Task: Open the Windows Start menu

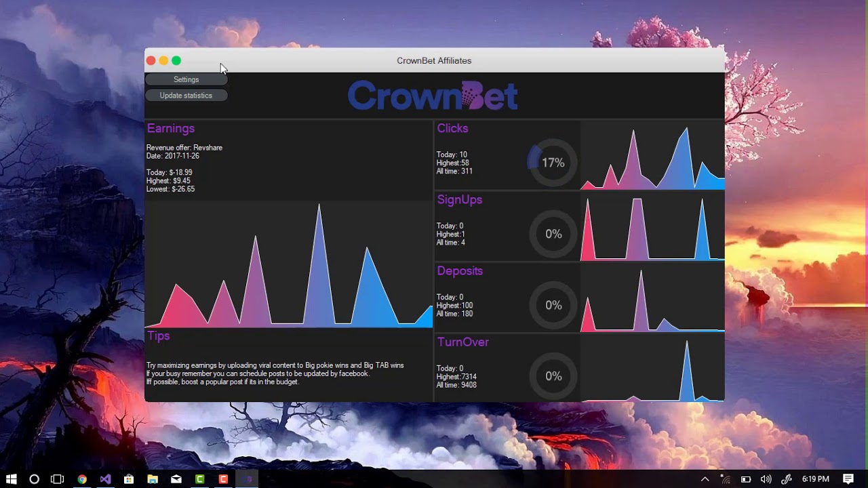Action: point(12,479)
